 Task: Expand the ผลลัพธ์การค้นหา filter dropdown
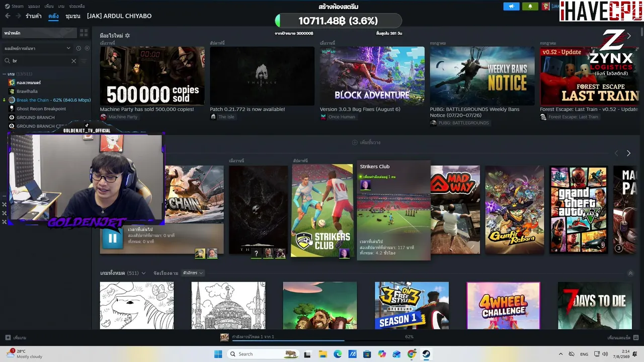(38, 48)
